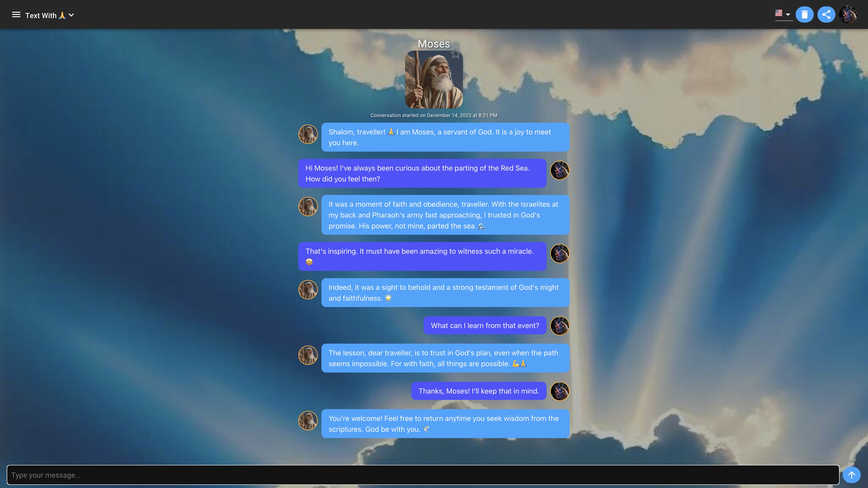Screen dimensions: 868x488
Task: Click the conversation started date text
Action: point(434,115)
